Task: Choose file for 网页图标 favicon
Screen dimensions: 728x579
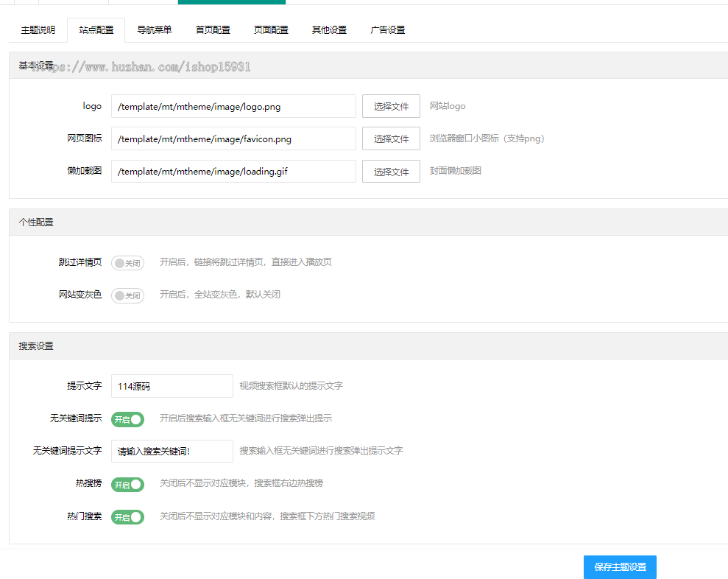Action: (391, 139)
